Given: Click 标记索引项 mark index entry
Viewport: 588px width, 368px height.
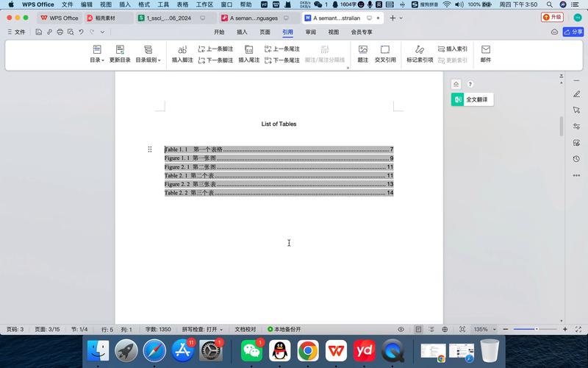Looking at the screenshot, I should 420,54.
